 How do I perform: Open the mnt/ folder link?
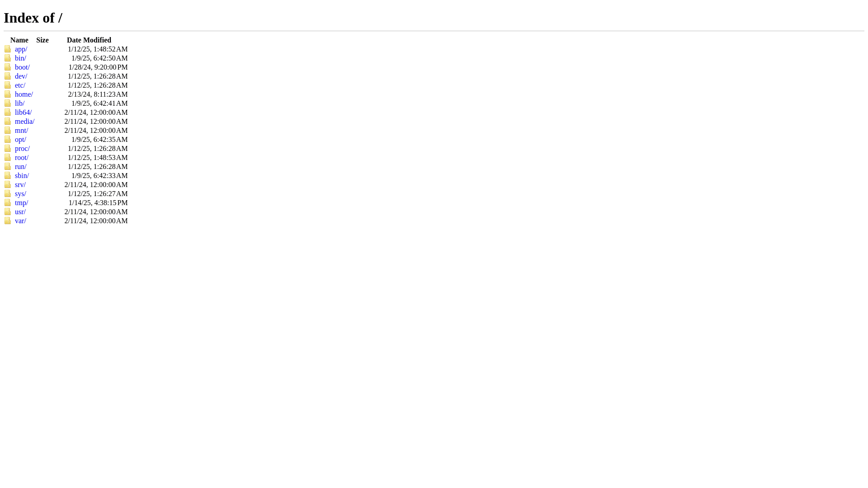click(x=21, y=130)
